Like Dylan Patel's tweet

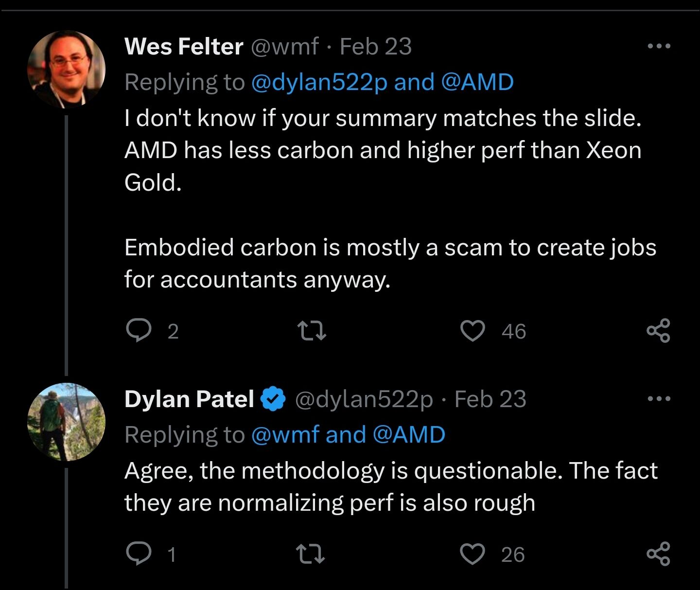[x=472, y=554]
